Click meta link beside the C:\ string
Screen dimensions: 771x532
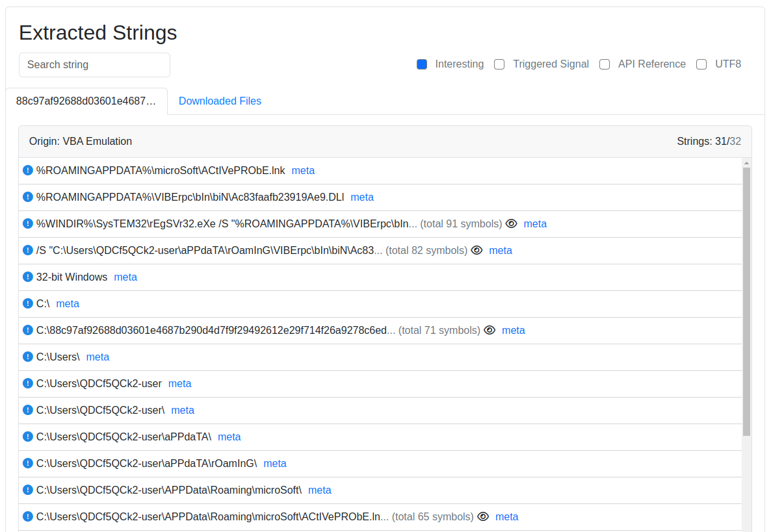click(68, 303)
